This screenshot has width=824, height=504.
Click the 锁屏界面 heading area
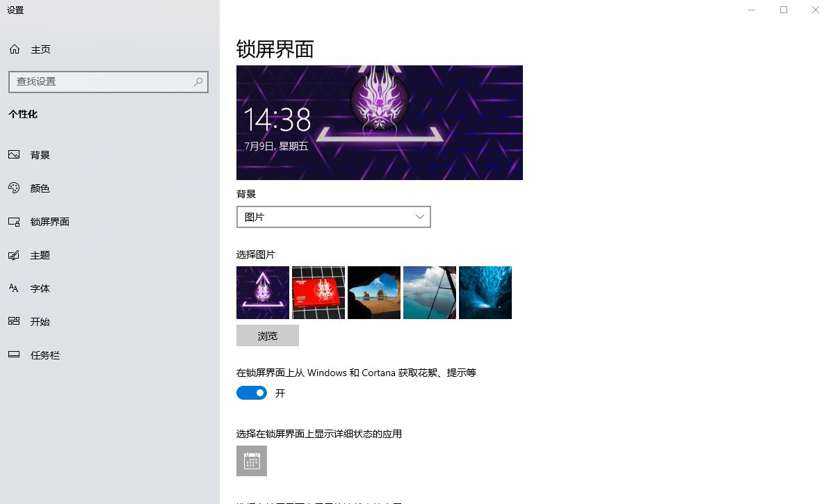pos(275,49)
